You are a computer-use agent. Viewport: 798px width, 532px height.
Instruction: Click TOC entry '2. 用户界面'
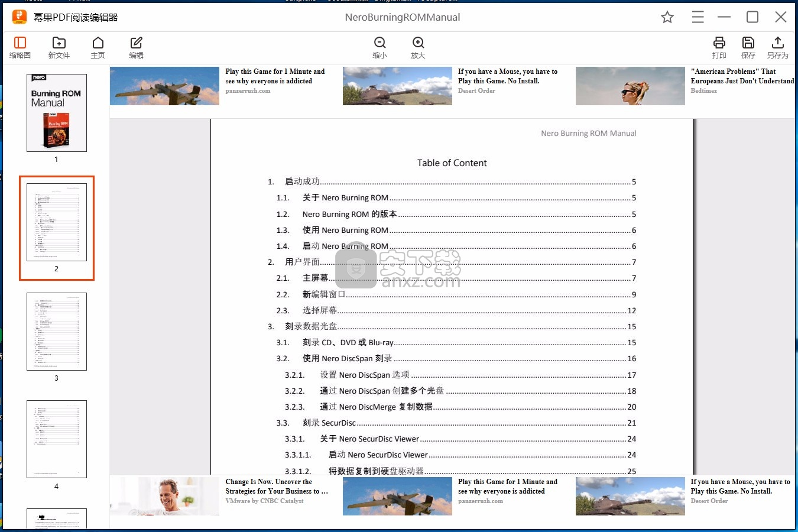(x=452, y=262)
